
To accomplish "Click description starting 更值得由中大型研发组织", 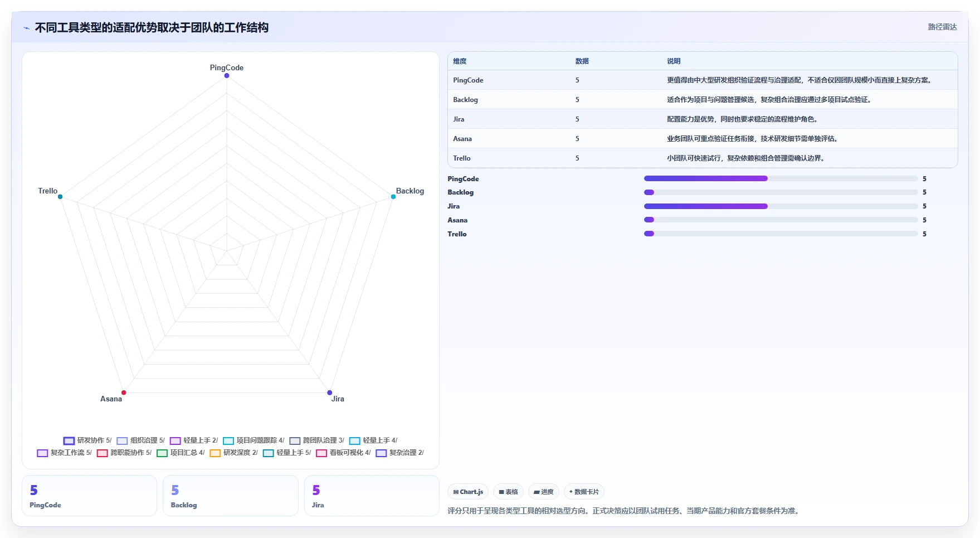I will pyautogui.click(x=800, y=80).
